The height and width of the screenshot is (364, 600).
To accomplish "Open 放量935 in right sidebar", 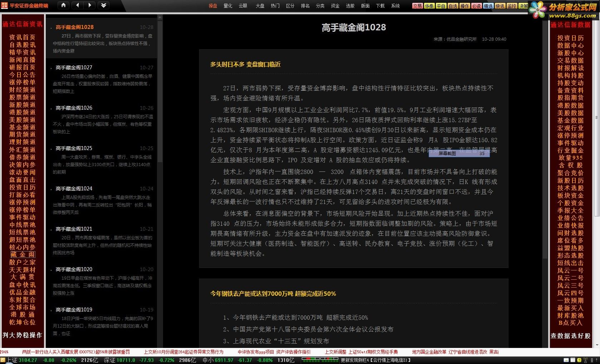I will coord(570,158).
